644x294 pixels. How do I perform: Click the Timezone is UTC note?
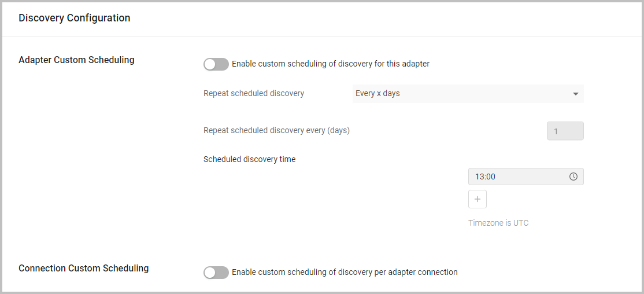click(498, 223)
